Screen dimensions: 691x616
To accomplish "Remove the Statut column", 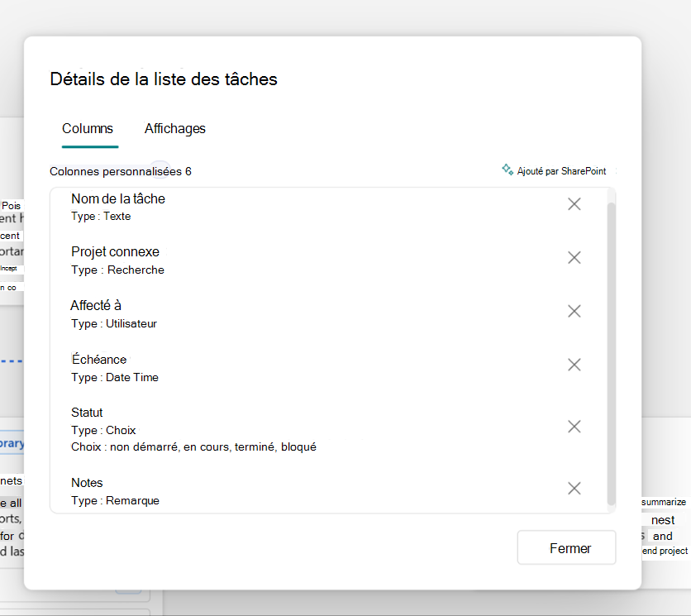I will [x=574, y=427].
